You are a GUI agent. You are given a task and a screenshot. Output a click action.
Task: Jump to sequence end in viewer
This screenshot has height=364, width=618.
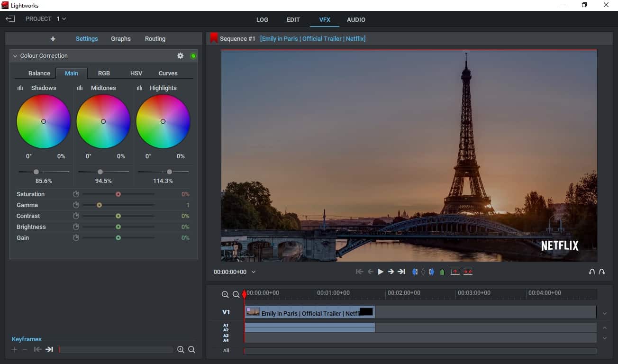401,272
